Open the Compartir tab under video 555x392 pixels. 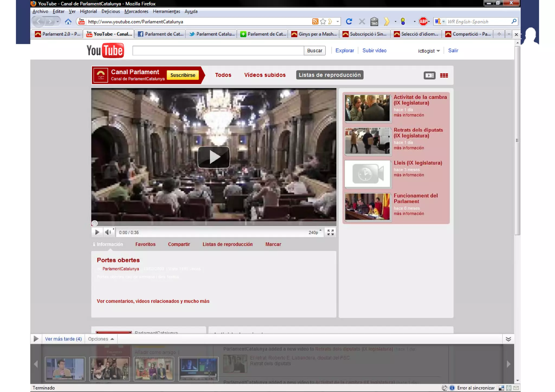point(179,244)
